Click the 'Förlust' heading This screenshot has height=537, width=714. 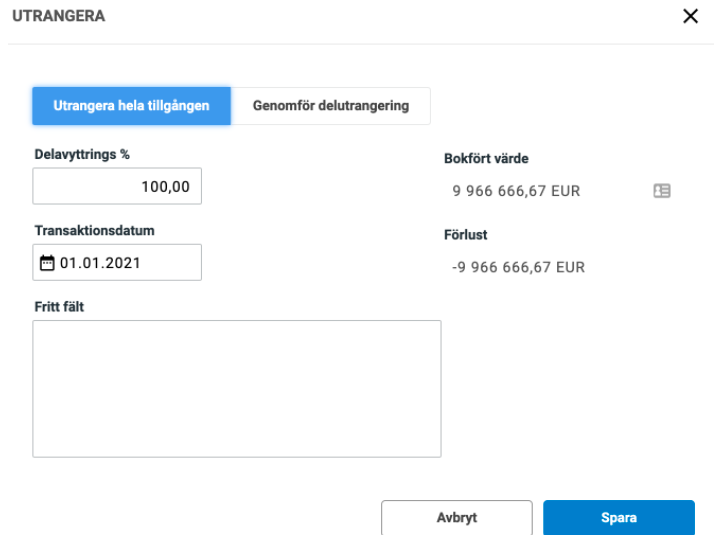465,235
